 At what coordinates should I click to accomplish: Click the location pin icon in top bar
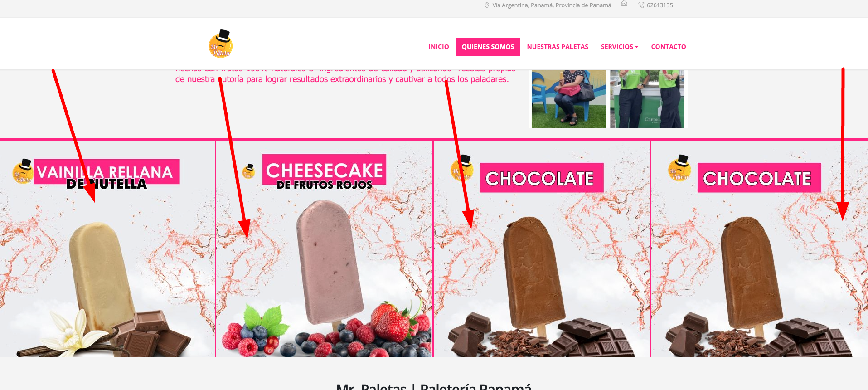pos(487,5)
